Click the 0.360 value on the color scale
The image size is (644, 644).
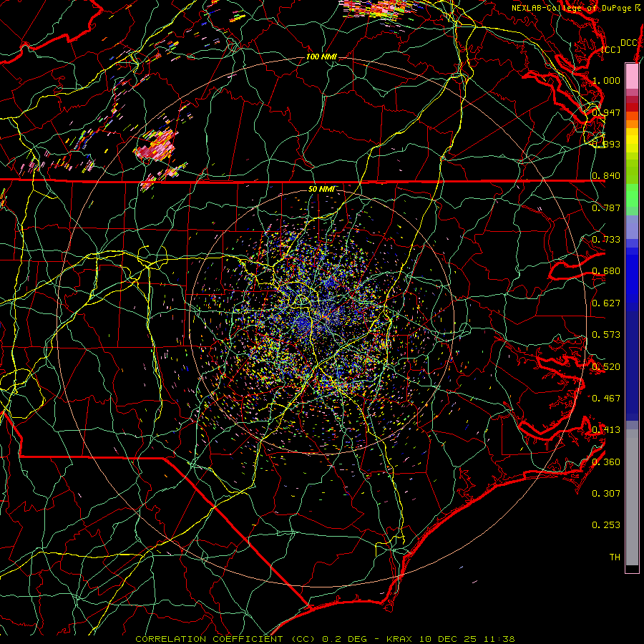[x=606, y=462]
